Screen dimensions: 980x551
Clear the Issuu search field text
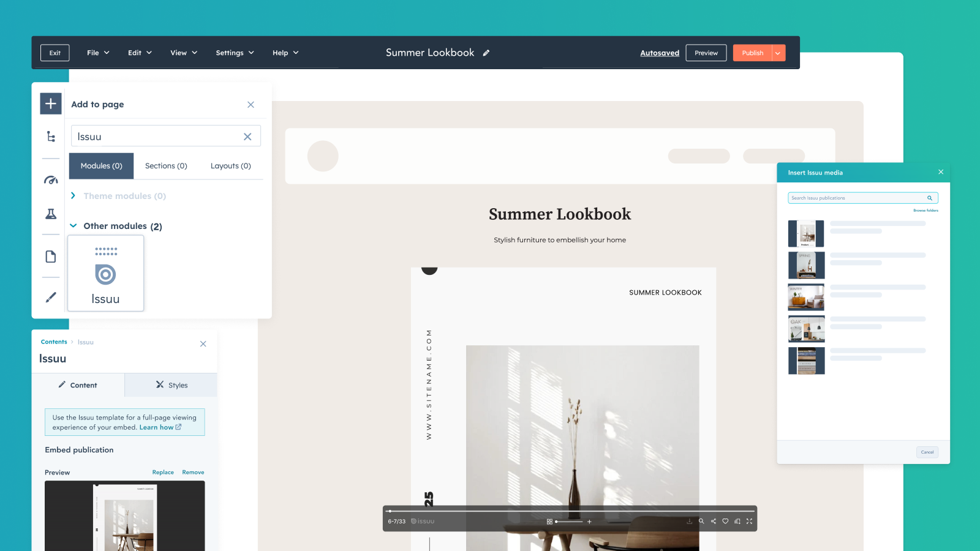point(247,137)
